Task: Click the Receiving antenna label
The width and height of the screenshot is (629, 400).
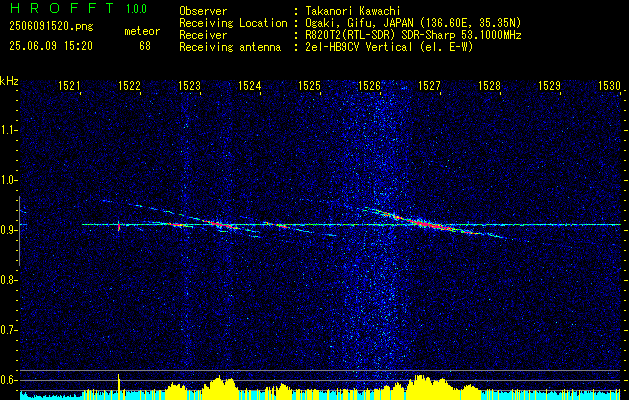Action: click(230, 47)
